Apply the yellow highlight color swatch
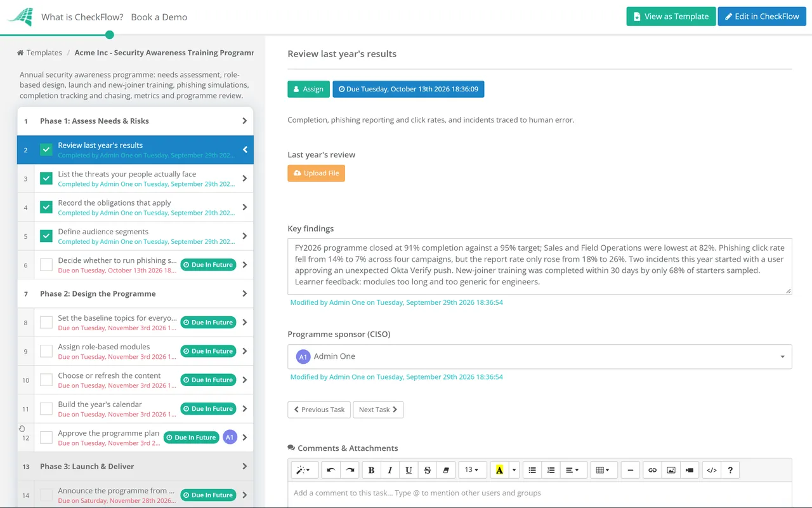 coord(499,470)
